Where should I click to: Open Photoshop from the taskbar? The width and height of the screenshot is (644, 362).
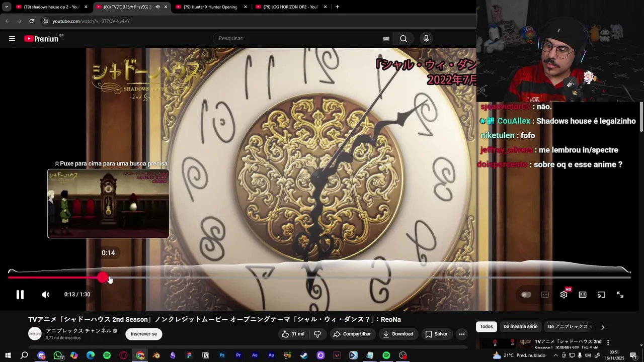pos(222,355)
